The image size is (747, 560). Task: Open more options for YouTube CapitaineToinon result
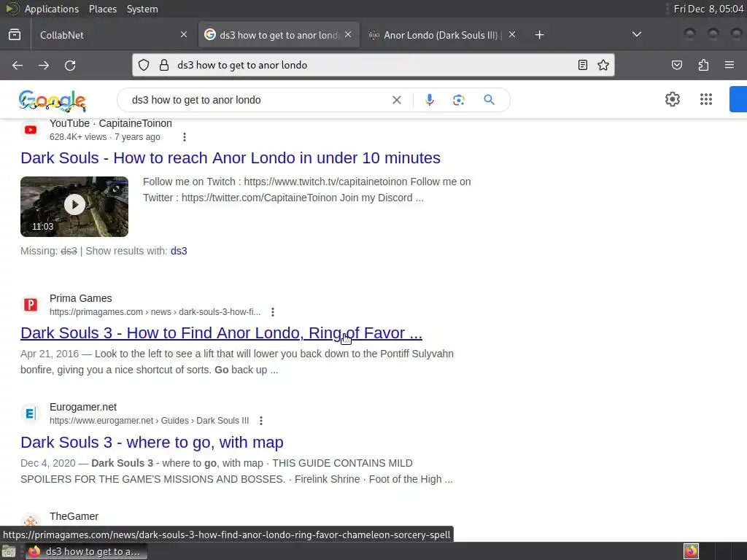tap(185, 137)
